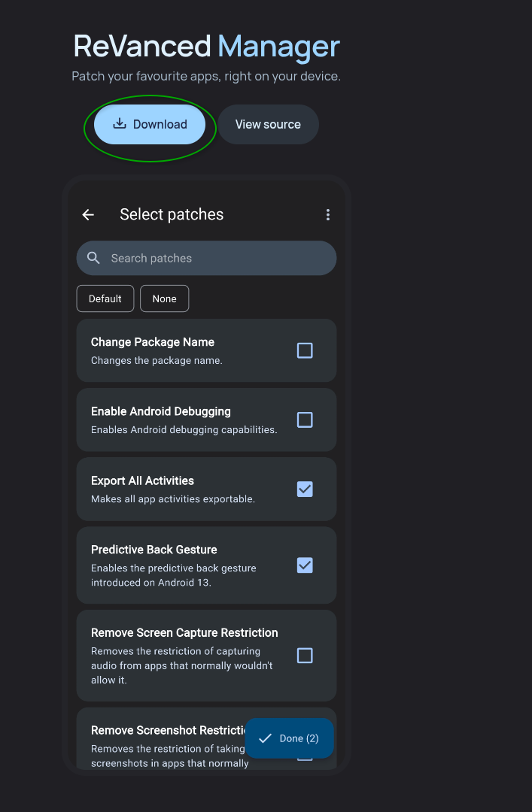Screen dimensions: 532x812
Task: Click the Select patches title
Action: (172, 214)
